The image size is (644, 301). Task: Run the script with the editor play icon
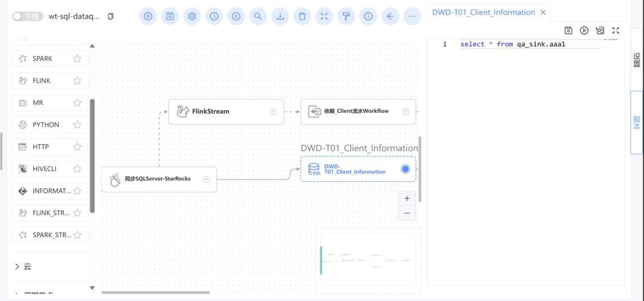[x=584, y=30]
